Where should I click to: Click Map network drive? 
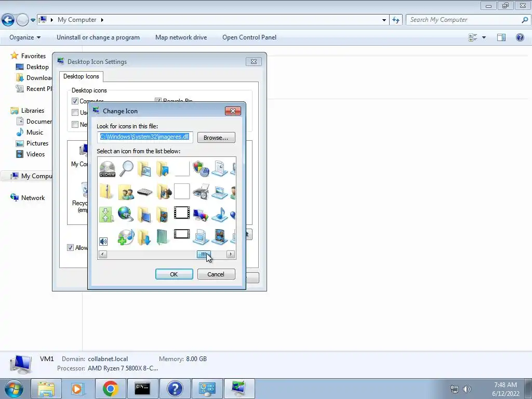coord(181,37)
